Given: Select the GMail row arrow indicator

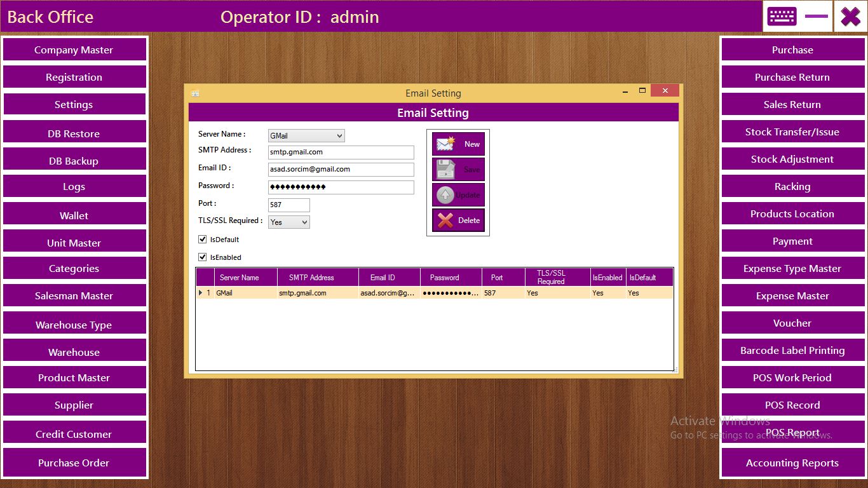Looking at the screenshot, I should (x=201, y=293).
